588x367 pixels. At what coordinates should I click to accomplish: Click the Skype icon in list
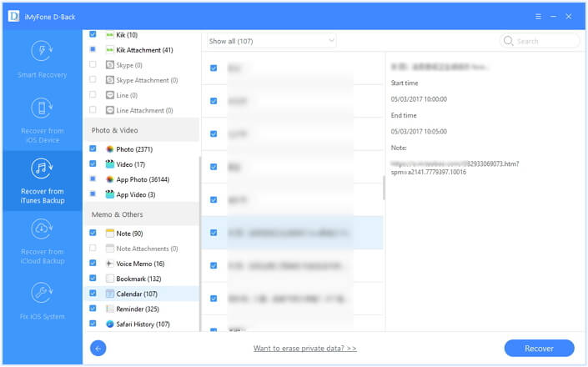click(109, 65)
